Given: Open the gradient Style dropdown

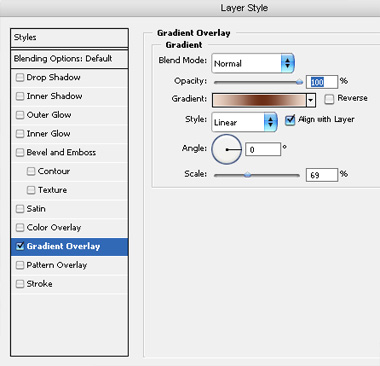Looking at the screenshot, I should coord(244,122).
